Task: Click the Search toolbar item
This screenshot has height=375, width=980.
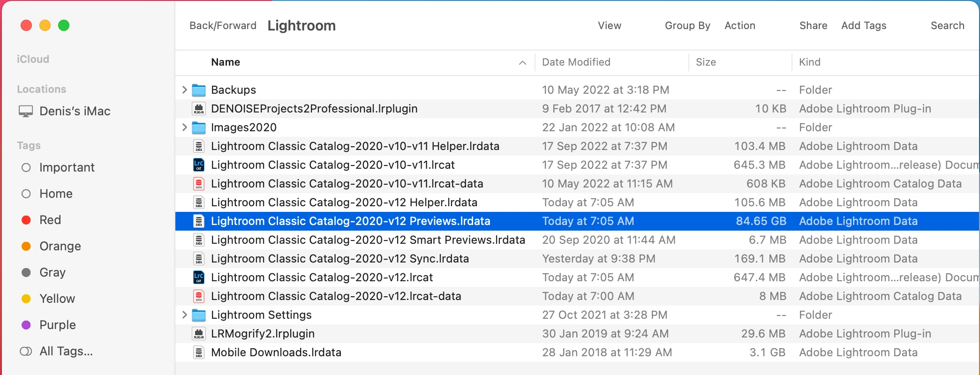Action: [x=947, y=26]
